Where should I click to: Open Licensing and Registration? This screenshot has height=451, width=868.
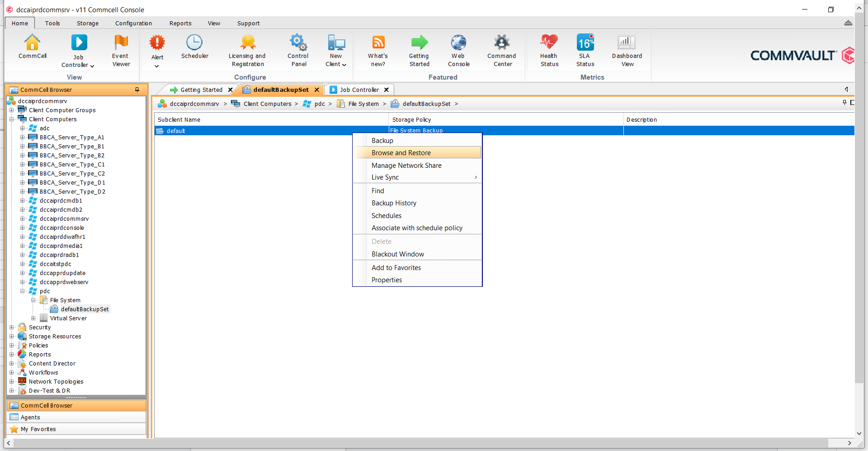point(247,43)
